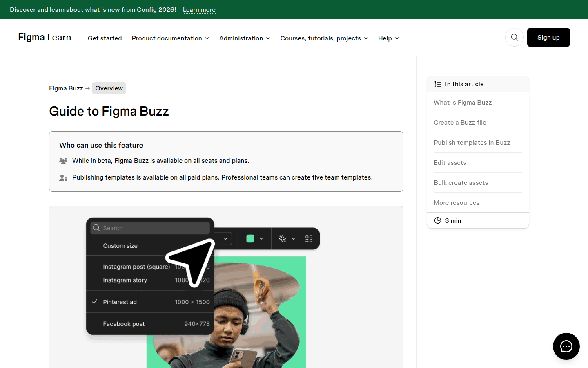The image size is (588, 368).
Task: Click the Figma Buzz illustration image
Action: pos(226,287)
